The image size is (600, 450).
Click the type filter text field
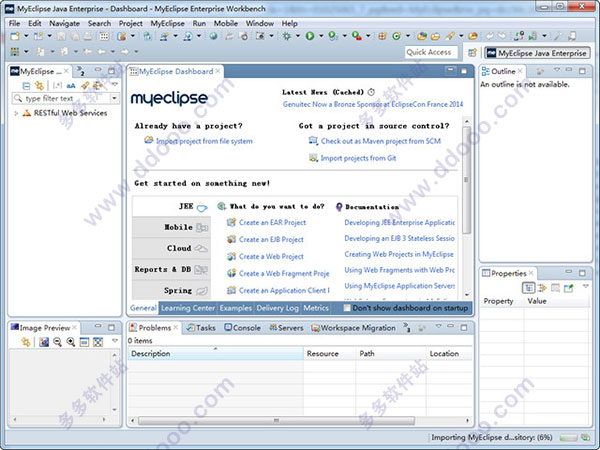(x=62, y=98)
